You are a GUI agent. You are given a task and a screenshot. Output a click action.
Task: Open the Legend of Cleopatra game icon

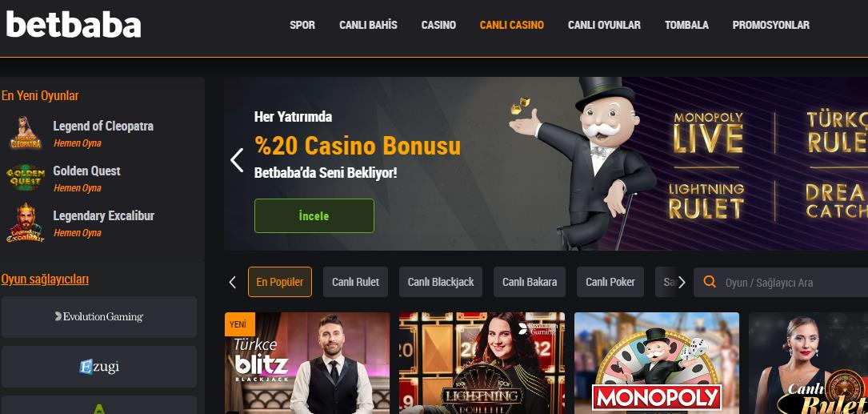point(26,133)
